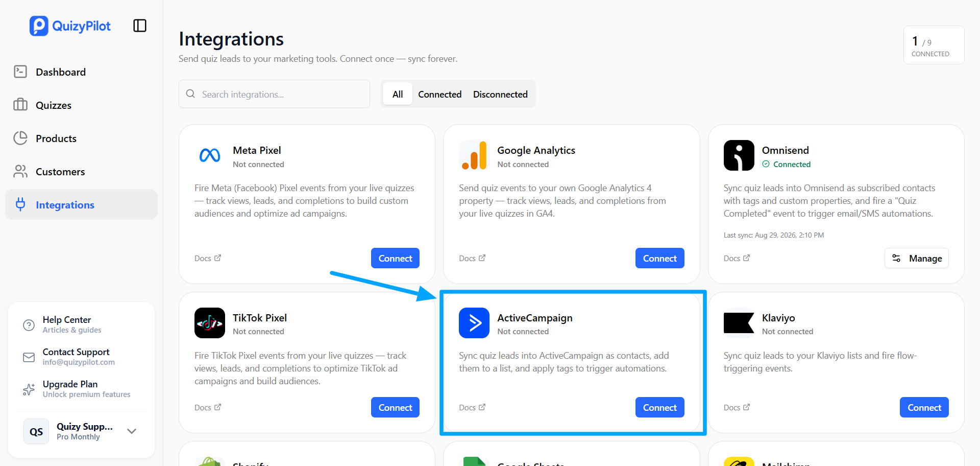Connect the TikTok Pixel integration
This screenshot has height=466, width=980.
(x=395, y=407)
